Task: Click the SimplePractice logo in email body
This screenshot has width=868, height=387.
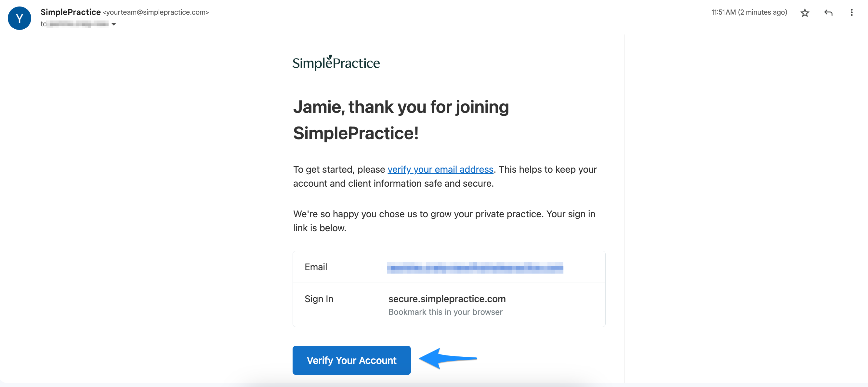Action: (x=336, y=63)
